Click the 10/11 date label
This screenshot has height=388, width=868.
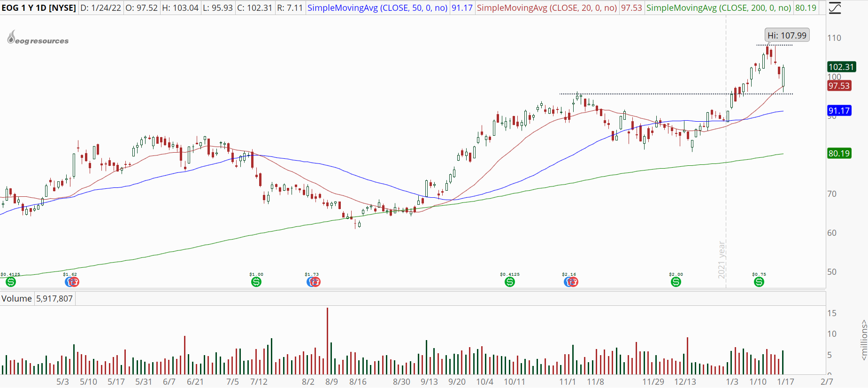click(515, 382)
